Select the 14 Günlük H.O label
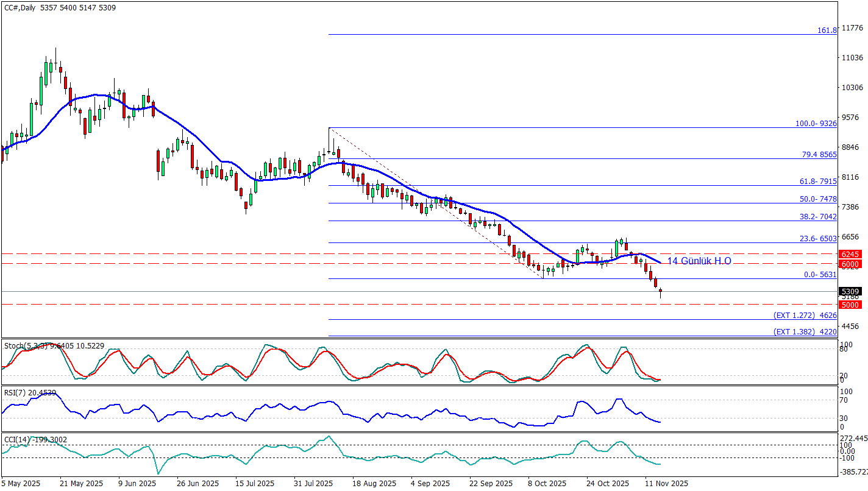 tap(699, 261)
